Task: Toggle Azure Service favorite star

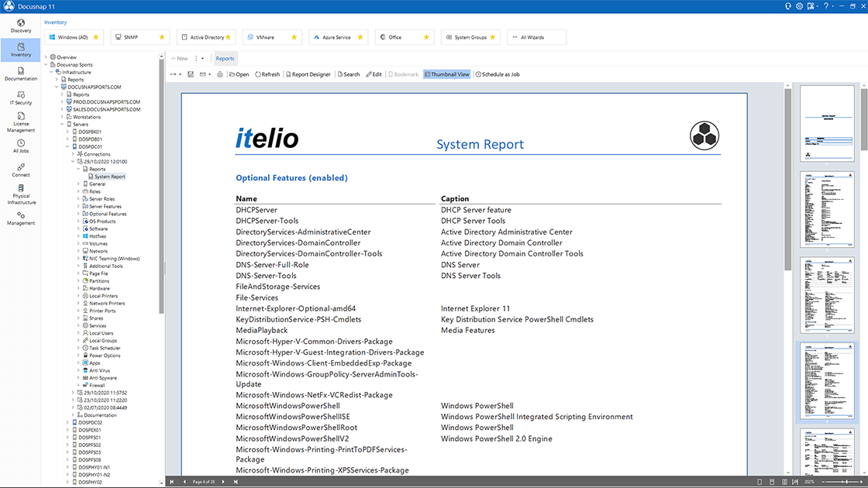Action: click(360, 37)
